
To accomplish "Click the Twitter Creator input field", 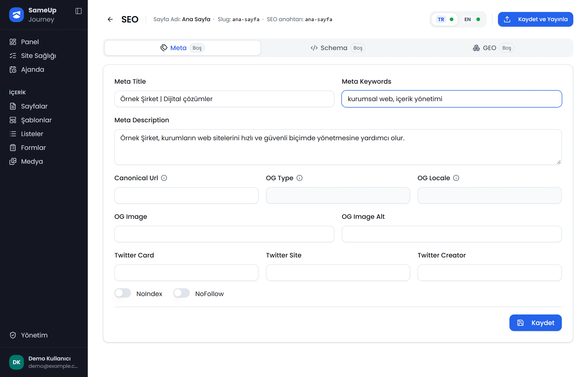I will coord(490,273).
